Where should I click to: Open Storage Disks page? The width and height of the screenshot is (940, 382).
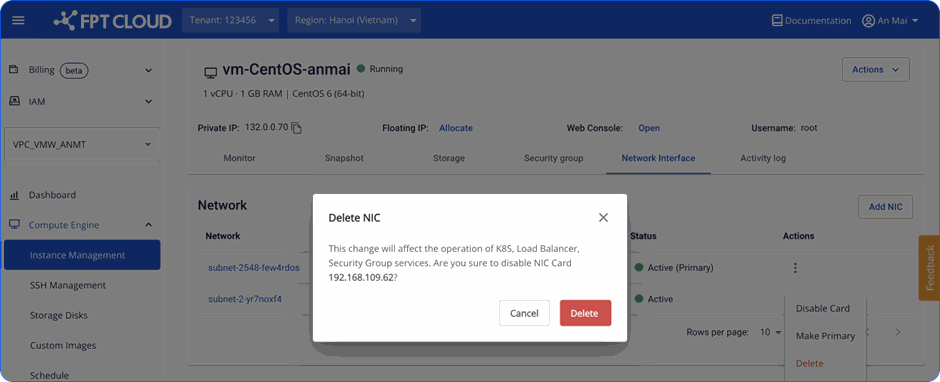click(58, 315)
